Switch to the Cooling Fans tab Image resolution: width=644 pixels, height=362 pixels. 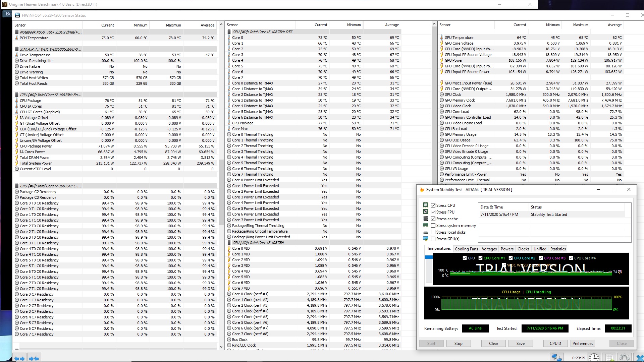466,249
